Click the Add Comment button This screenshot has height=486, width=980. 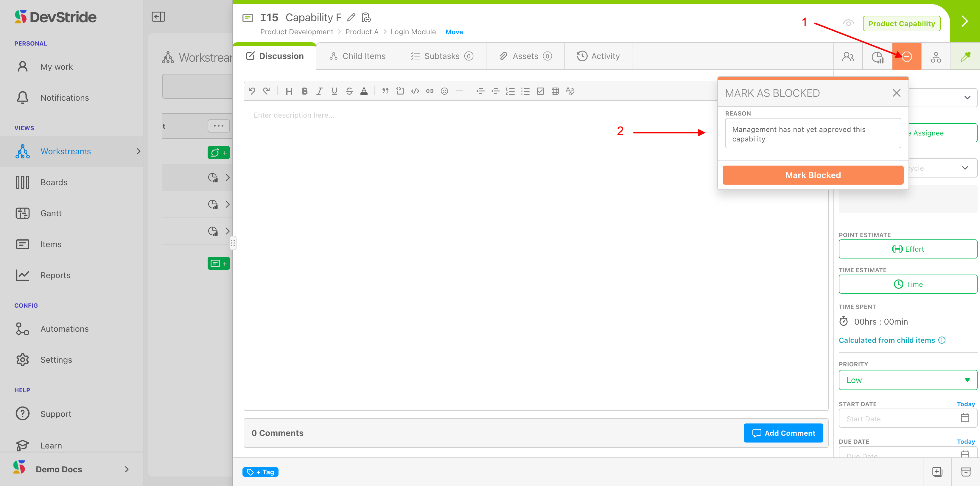pyautogui.click(x=783, y=433)
